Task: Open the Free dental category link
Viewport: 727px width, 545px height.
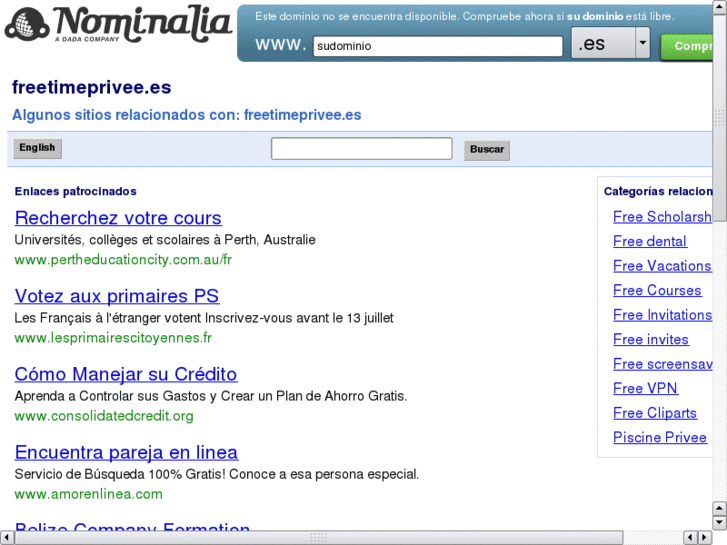Action: click(x=650, y=241)
